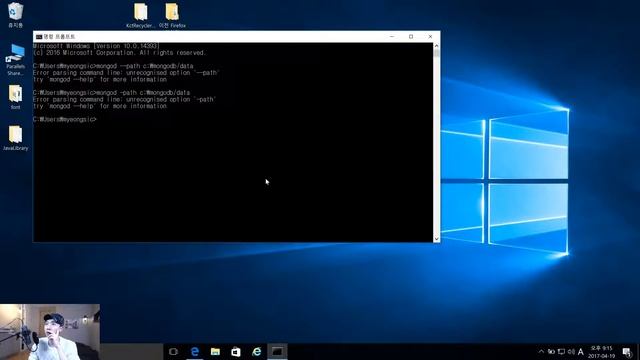The height and width of the screenshot is (360, 640).
Task: Minimize the Command Prompt window
Action: click(x=392, y=37)
